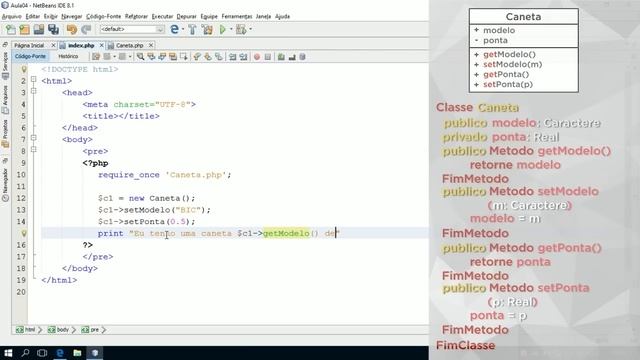Click the editor Forward navigation icon
The image size is (640, 360).
pyautogui.click(x=122, y=57)
